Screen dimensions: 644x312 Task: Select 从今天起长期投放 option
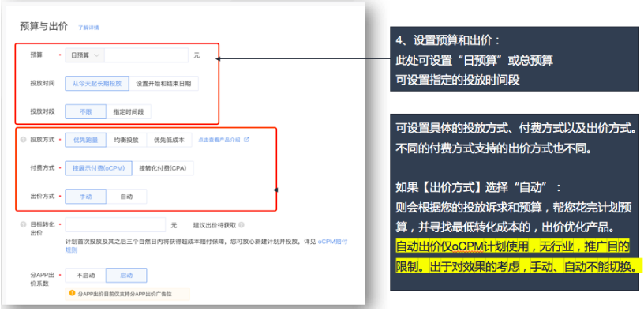click(x=97, y=83)
